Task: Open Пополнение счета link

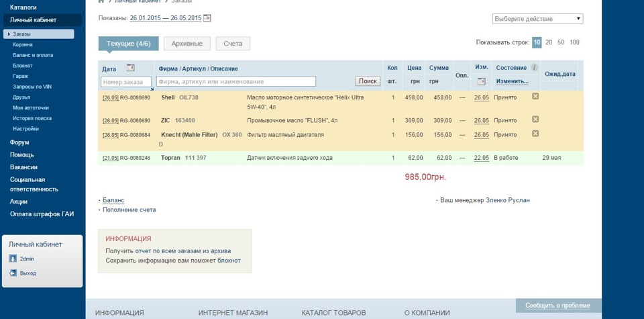Action: click(129, 210)
